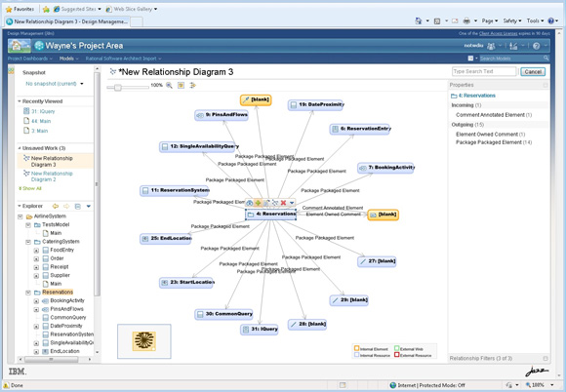
Task: Select the 27: [blank] node
Action: pos(377,261)
